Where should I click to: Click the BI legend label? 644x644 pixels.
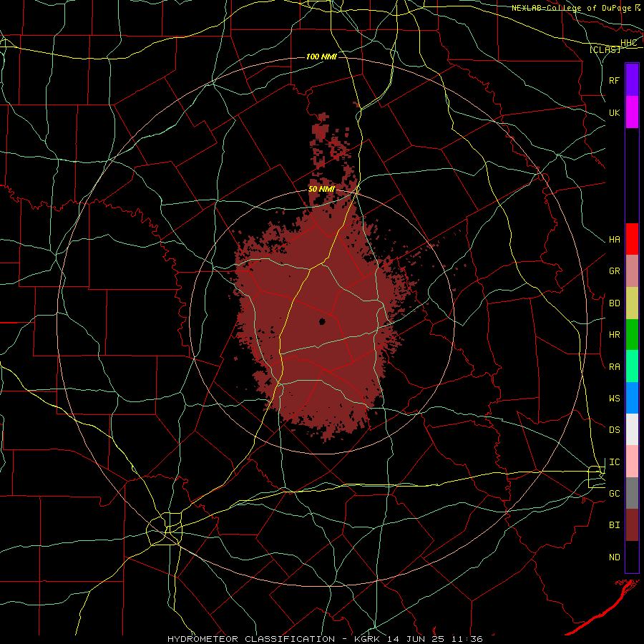coord(615,525)
